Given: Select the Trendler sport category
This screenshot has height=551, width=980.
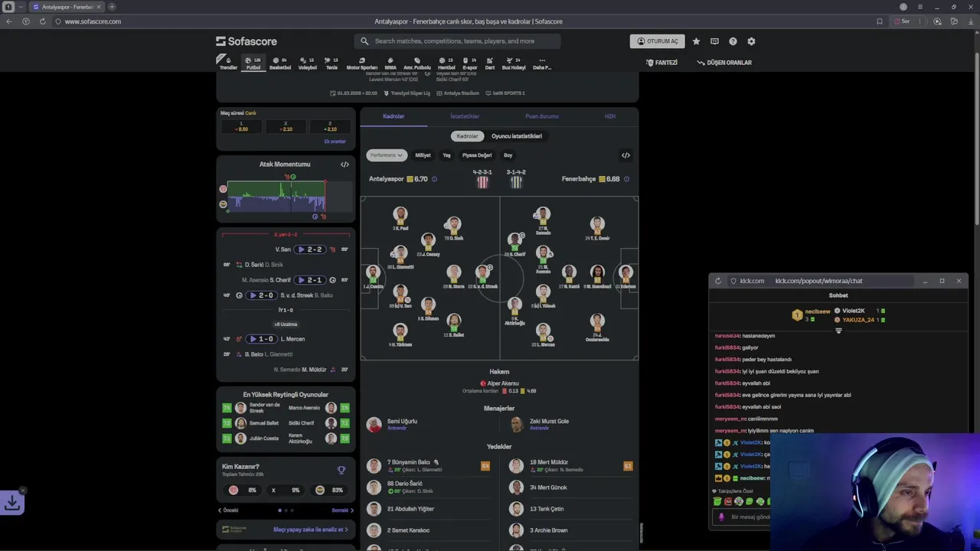Looking at the screenshot, I should (228, 63).
